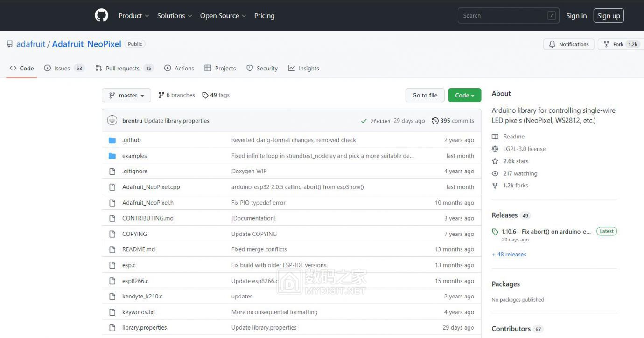Focus the Search input field
This screenshot has height=338, width=644.
(509, 15)
